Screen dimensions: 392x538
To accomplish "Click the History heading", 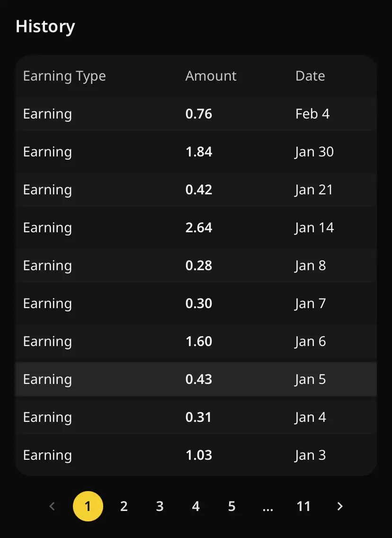I will (45, 27).
